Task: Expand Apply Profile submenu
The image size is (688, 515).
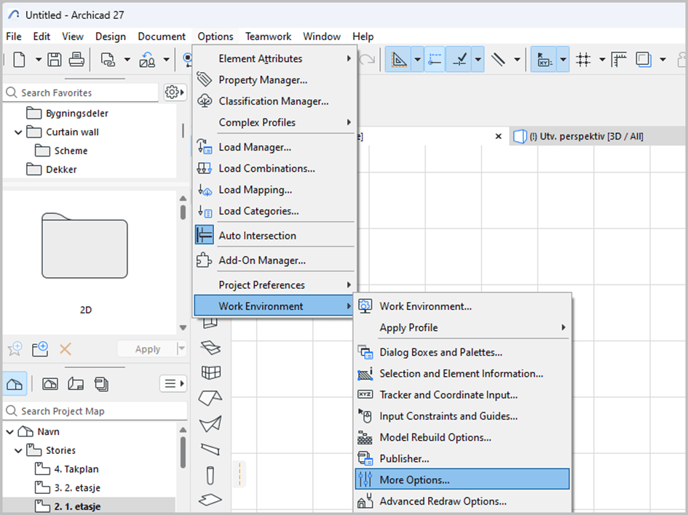Action: pyautogui.click(x=462, y=328)
